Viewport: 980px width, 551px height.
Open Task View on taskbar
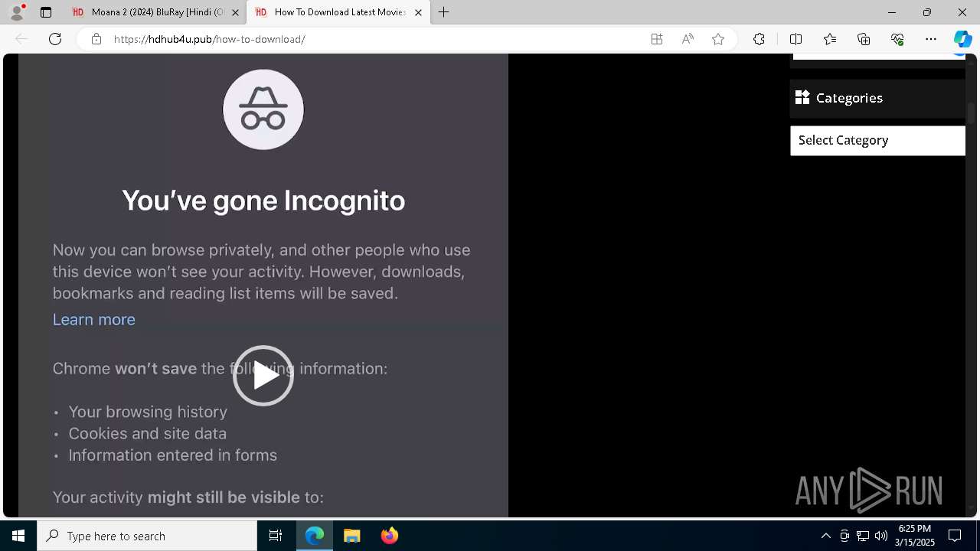click(x=276, y=536)
